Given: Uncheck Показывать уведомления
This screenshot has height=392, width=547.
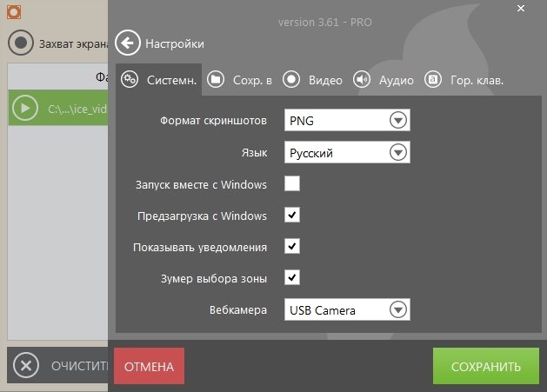Looking at the screenshot, I should click(x=292, y=246).
